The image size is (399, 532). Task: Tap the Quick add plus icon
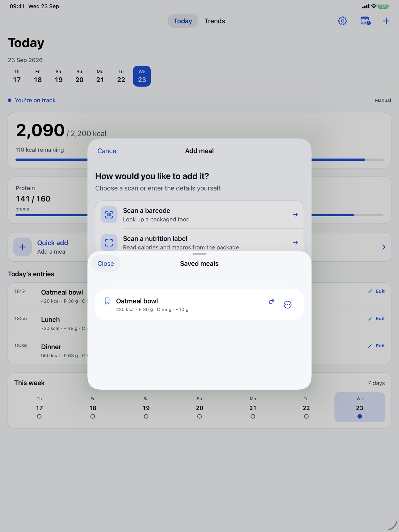coord(22,247)
